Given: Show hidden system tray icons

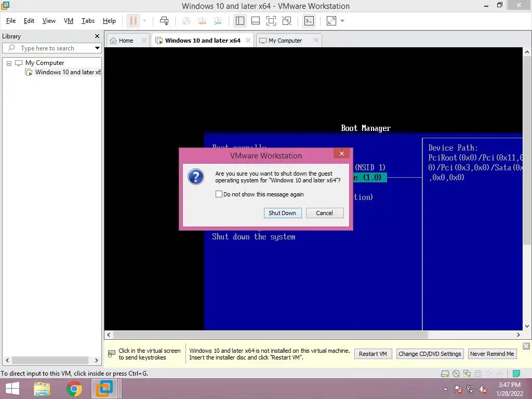Looking at the screenshot, I should 445,389.
